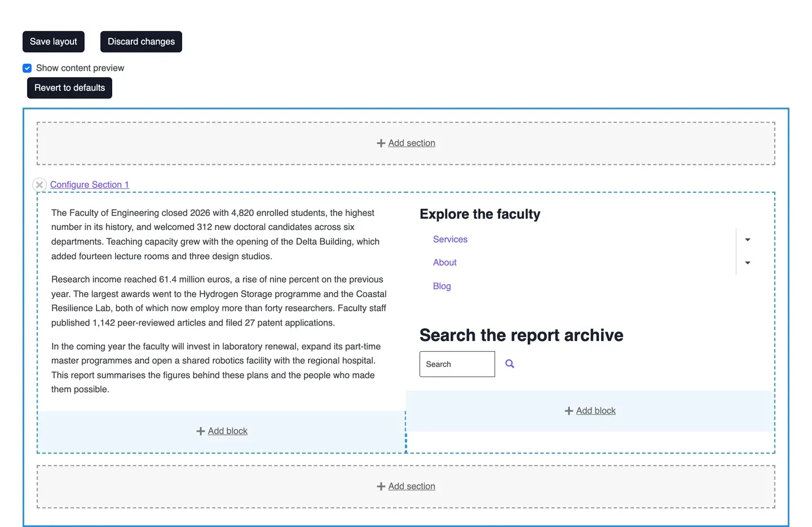Expand the About submenu arrow
The width and height of the screenshot is (812, 527).
pyautogui.click(x=748, y=263)
